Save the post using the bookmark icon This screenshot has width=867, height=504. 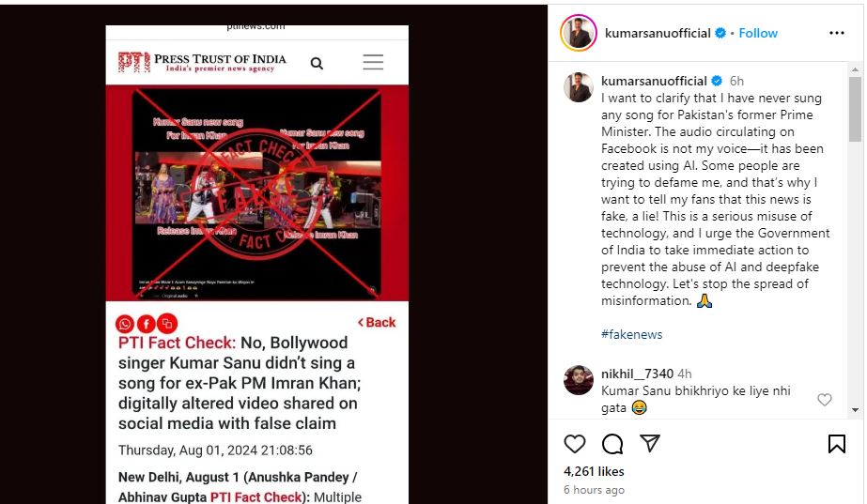(837, 444)
